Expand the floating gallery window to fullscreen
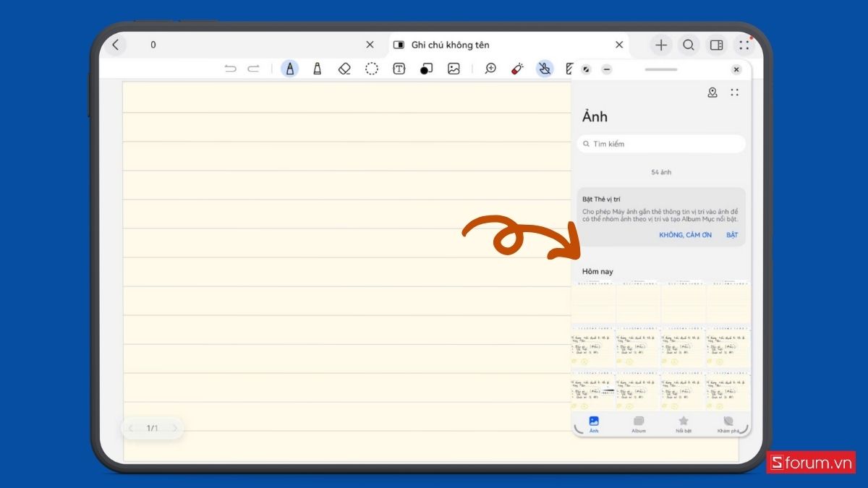Viewport: 868px width, 488px height. pos(587,69)
